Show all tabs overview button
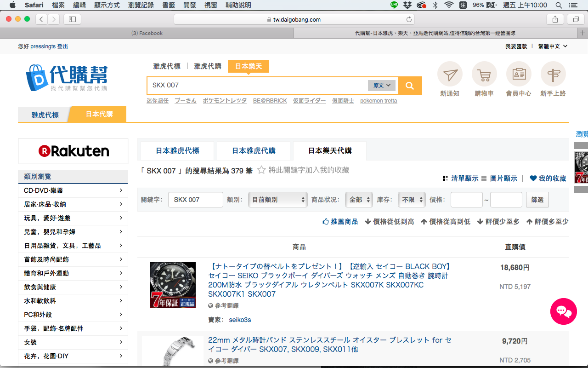This screenshot has height=368, width=588. point(576,19)
